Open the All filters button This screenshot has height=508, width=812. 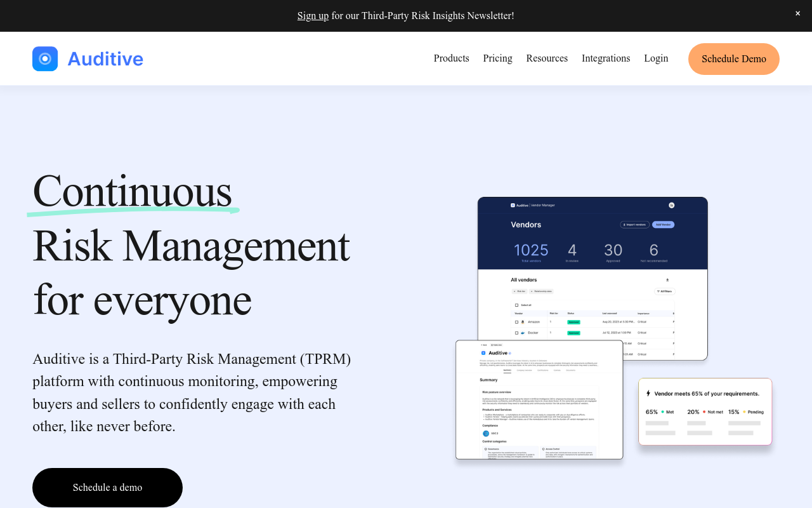(x=664, y=291)
